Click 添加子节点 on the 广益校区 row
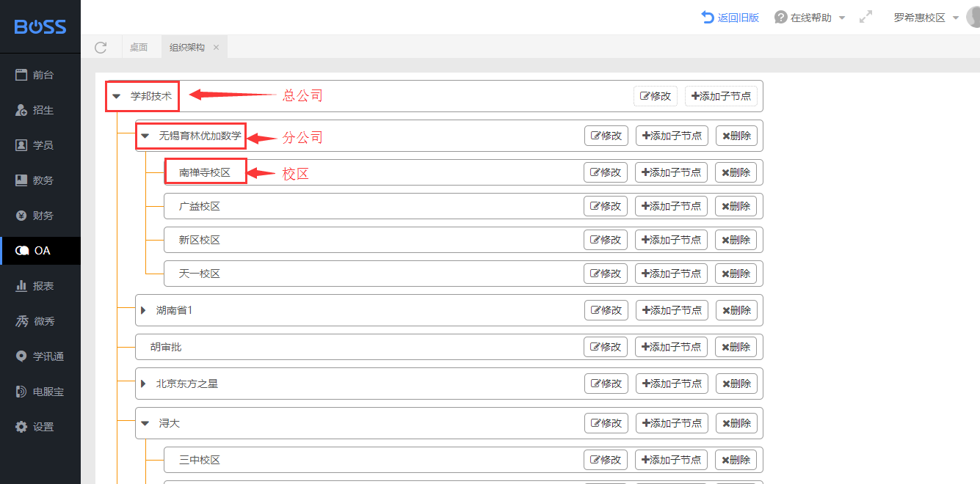 click(671, 206)
